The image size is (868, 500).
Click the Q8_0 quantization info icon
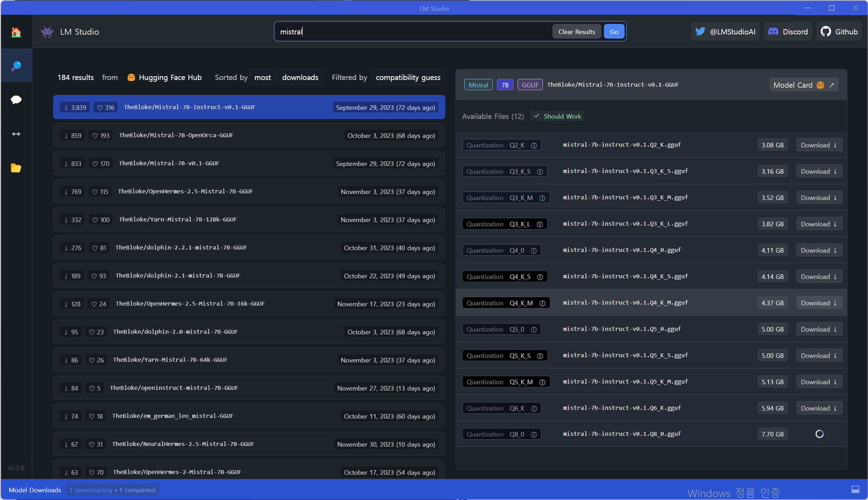pyautogui.click(x=534, y=434)
